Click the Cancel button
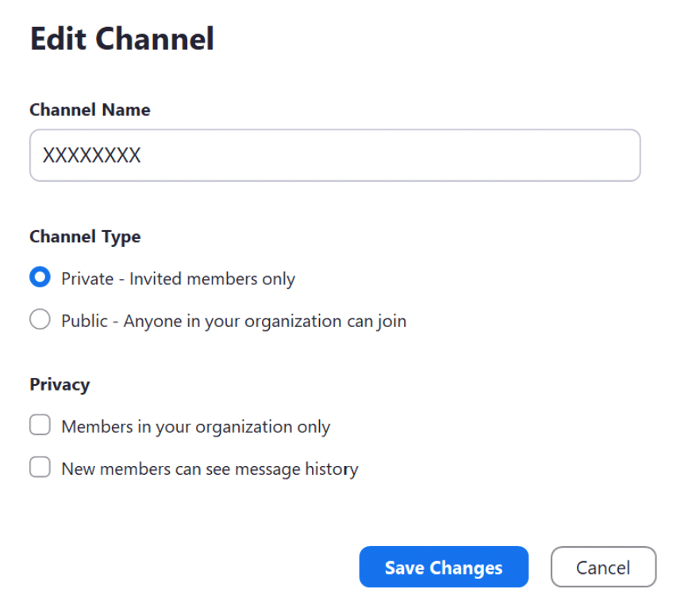 pyautogui.click(x=603, y=567)
